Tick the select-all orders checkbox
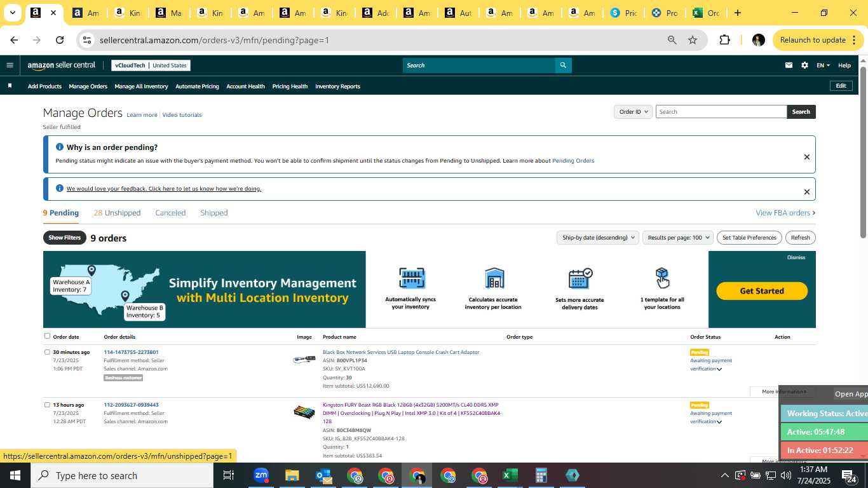This screenshot has height=488, width=868. [x=47, y=336]
